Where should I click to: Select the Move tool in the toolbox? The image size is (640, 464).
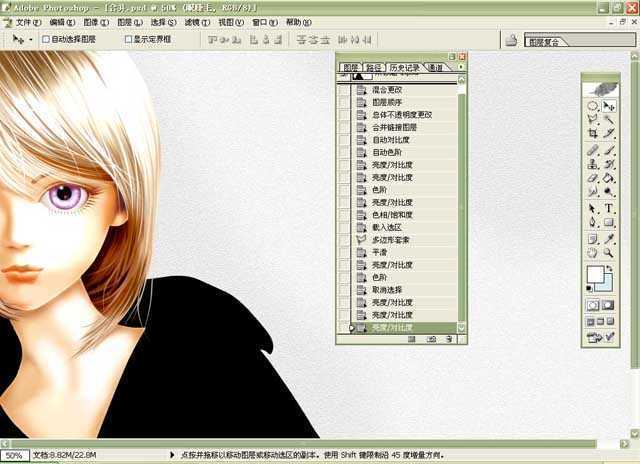click(x=609, y=107)
